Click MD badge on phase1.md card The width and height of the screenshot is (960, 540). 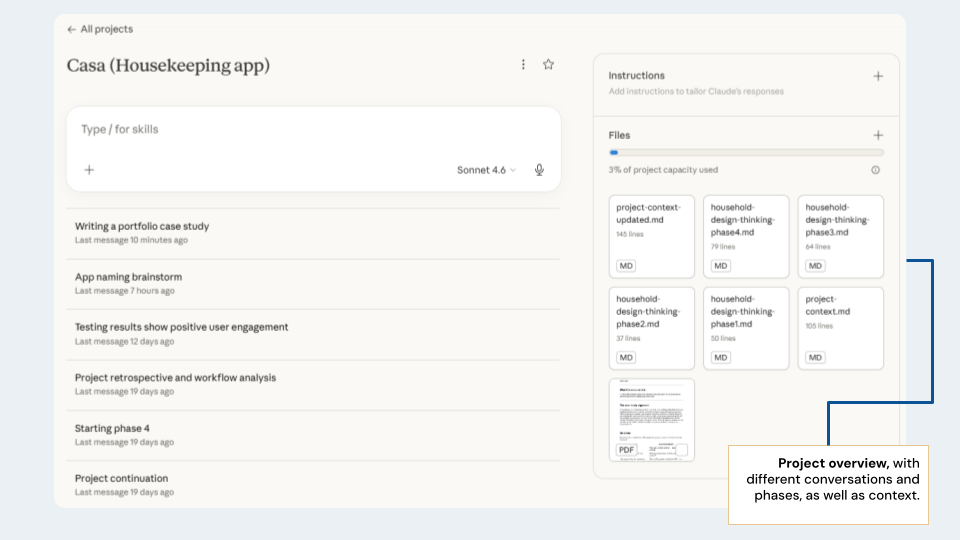coord(721,358)
